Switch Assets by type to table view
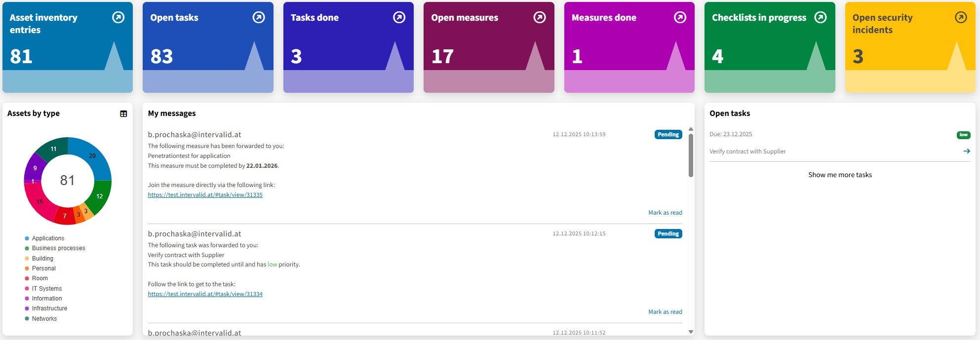This screenshot has height=340, width=980. pyautogui.click(x=123, y=114)
